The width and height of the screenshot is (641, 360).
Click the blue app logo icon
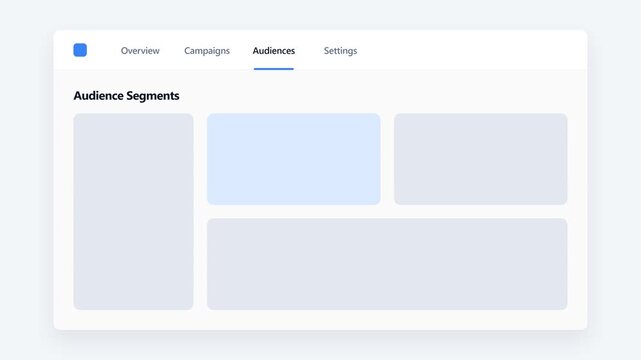point(80,50)
